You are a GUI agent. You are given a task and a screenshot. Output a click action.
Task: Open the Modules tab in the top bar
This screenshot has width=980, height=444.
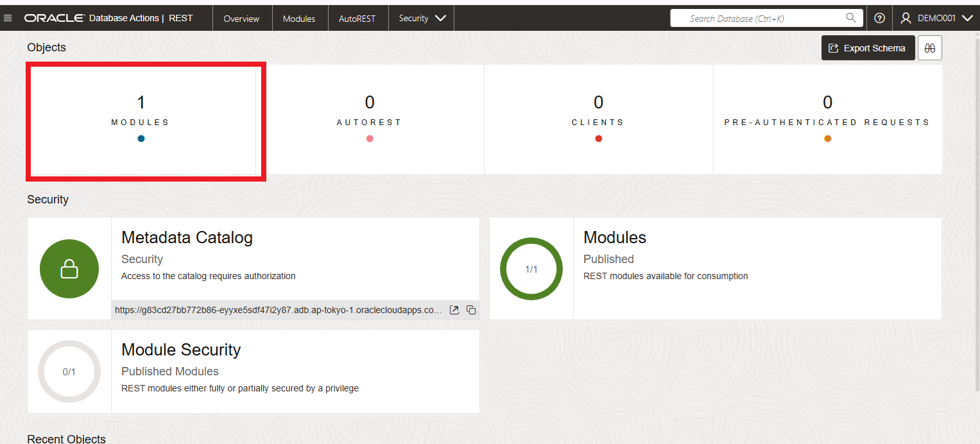[x=299, y=19]
